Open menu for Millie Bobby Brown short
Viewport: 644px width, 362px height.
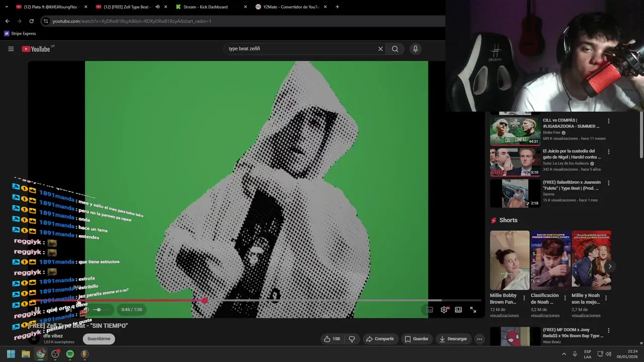pyautogui.click(x=524, y=298)
